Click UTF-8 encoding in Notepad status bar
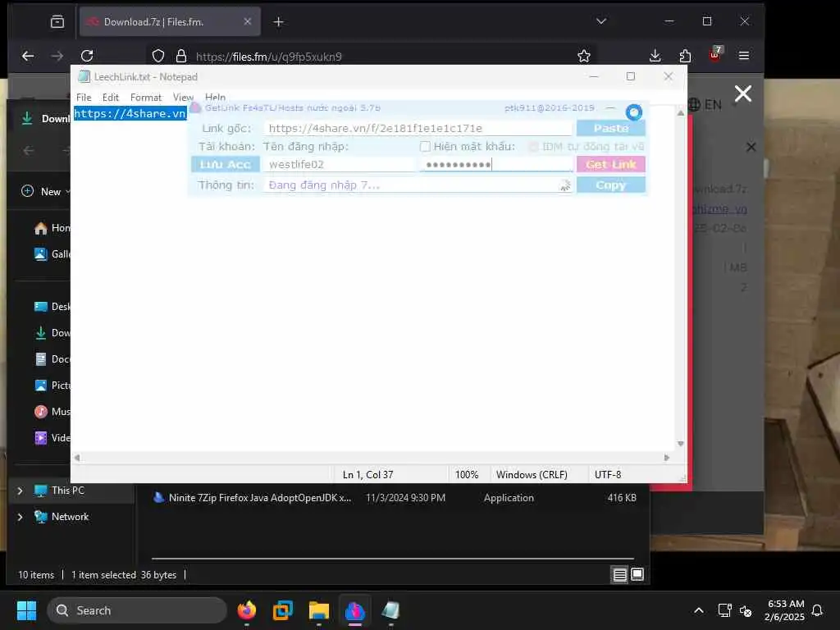The height and width of the screenshot is (630, 840). [x=608, y=475]
